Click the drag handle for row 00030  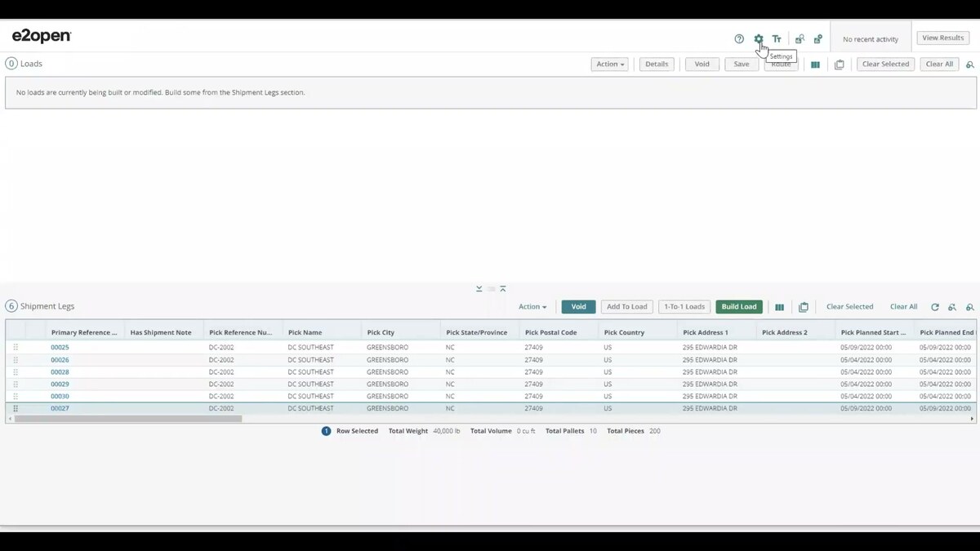16,397
